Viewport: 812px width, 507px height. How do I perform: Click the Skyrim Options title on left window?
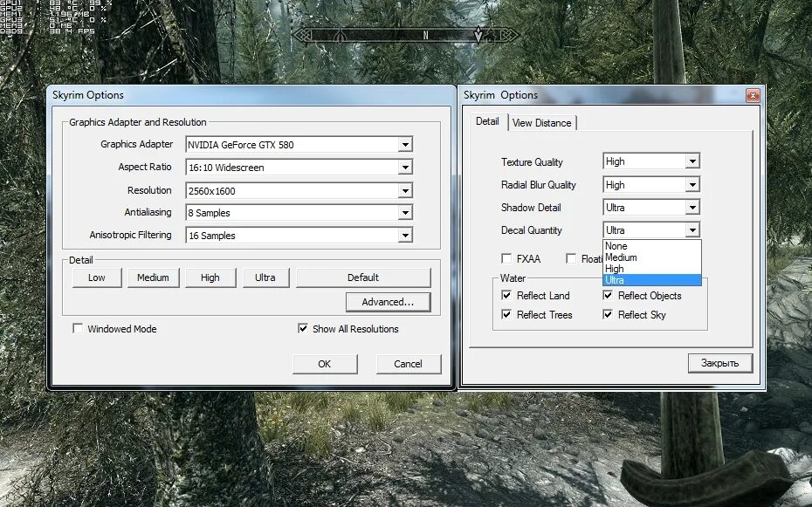pyautogui.click(x=88, y=95)
